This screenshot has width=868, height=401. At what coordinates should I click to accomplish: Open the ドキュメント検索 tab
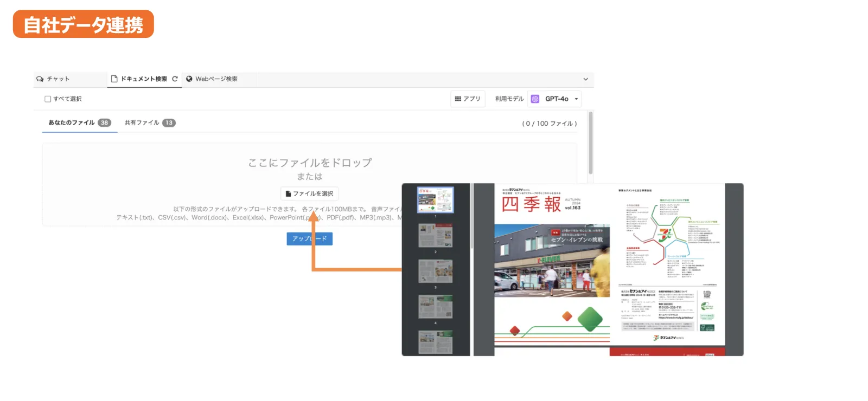coord(144,79)
